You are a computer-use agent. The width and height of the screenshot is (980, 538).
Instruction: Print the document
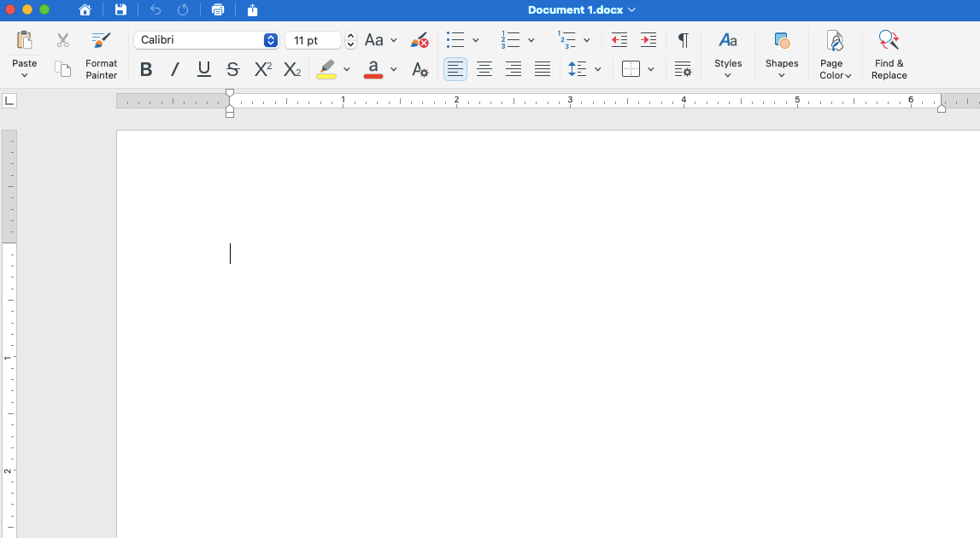[x=218, y=10]
